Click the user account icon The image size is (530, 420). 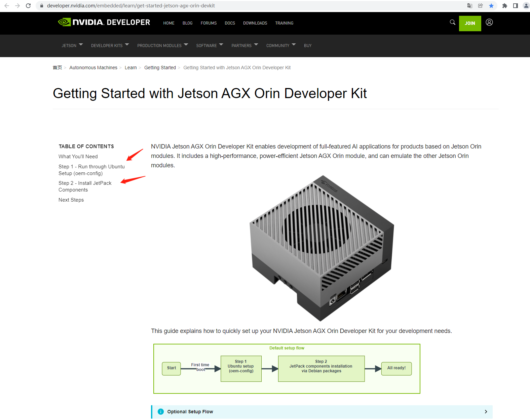489,22
